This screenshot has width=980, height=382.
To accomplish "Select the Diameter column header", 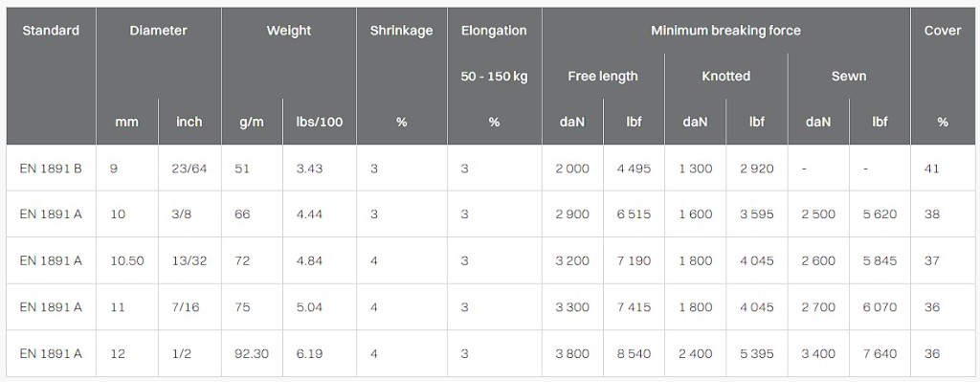I will click(x=158, y=31).
